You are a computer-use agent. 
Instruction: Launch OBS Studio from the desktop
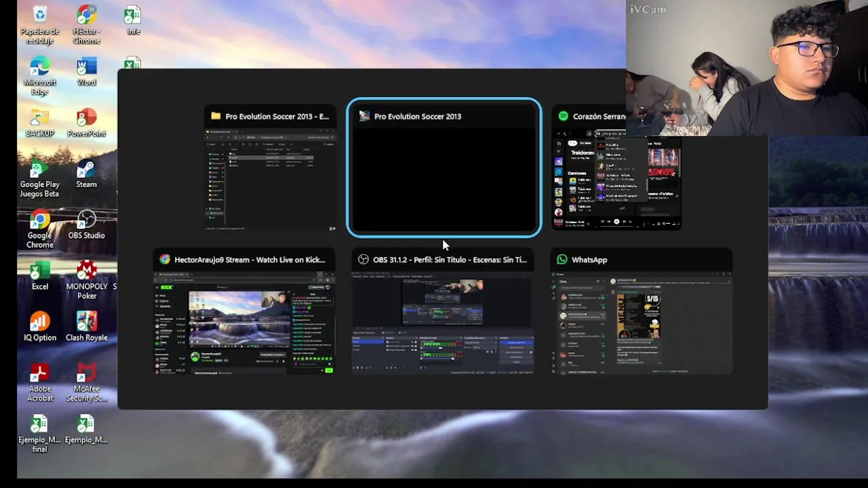pos(86,224)
